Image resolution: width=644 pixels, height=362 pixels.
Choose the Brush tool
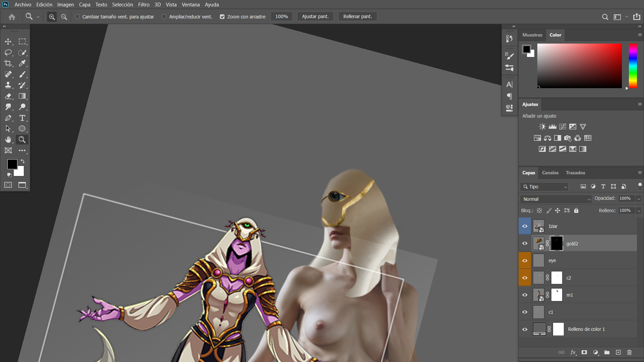22,74
